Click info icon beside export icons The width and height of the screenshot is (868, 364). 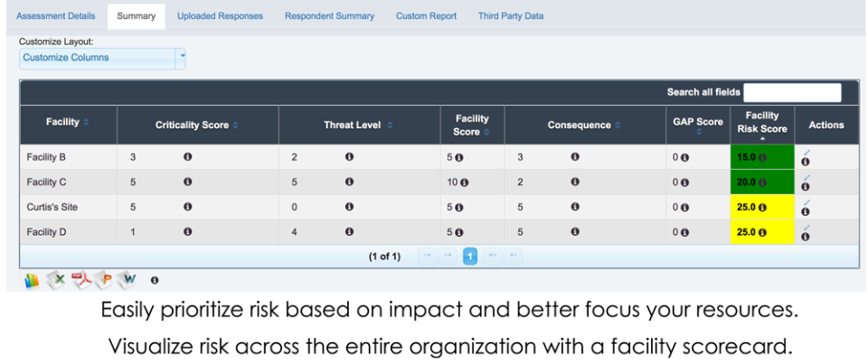[x=155, y=280]
